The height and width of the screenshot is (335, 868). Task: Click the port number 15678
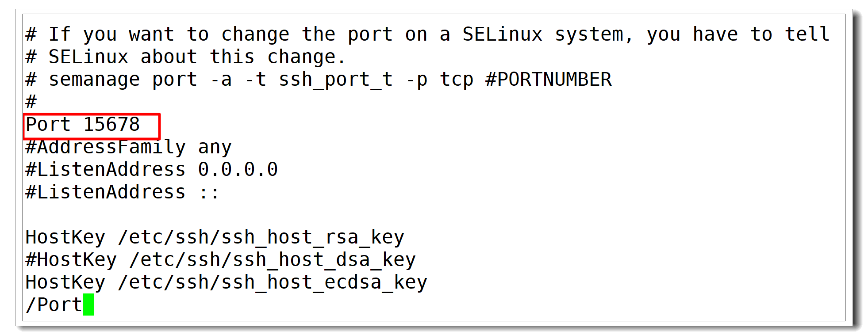[111, 125]
